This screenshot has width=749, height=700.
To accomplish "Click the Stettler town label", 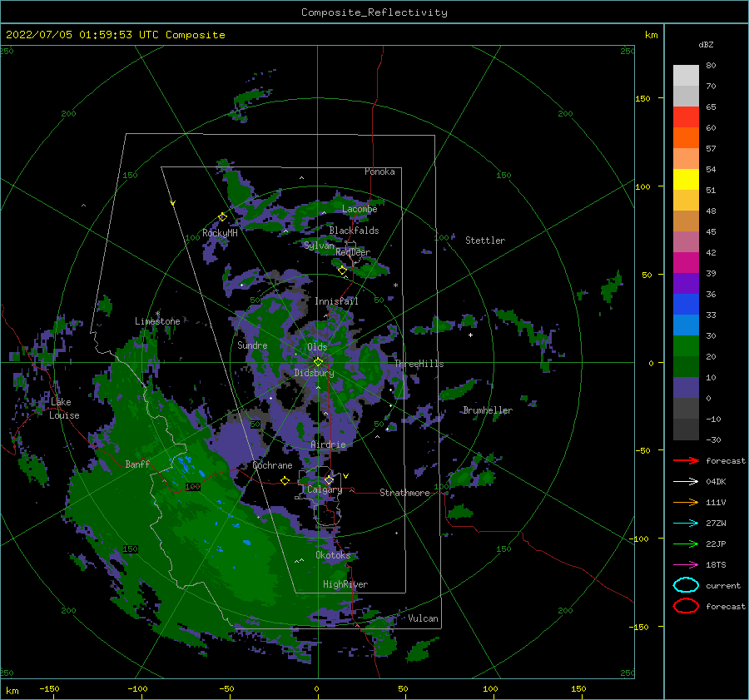I will [485, 241].
